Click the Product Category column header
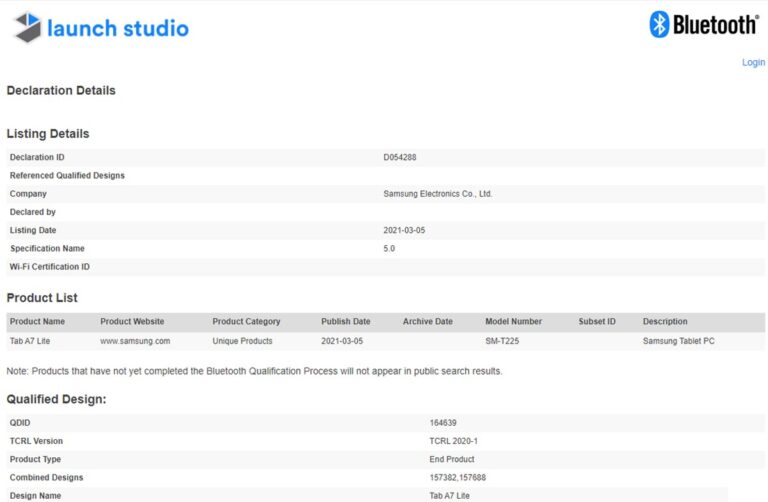The image size is (768, 502). pyautogui.click(x=246, y=321)
